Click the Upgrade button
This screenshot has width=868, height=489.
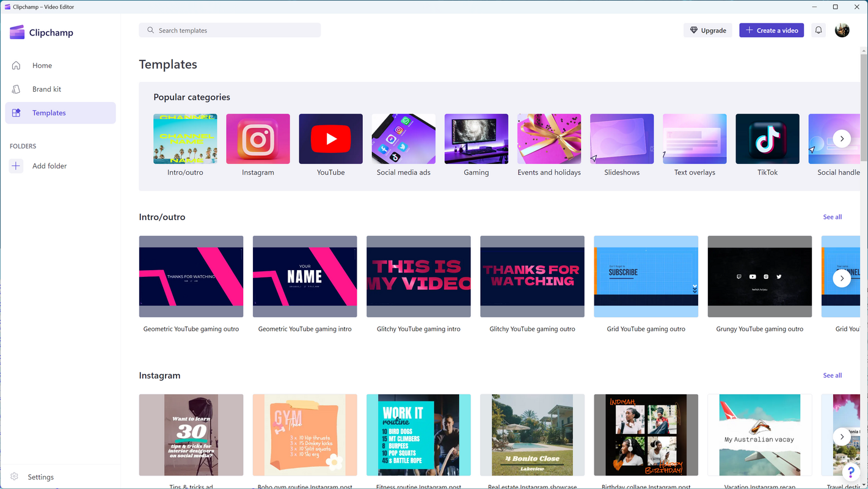(x=707, y=30)
